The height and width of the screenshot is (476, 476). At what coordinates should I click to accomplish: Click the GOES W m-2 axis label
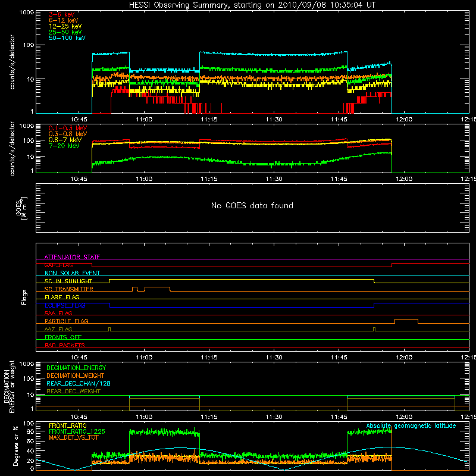pyautogui.click(x=21, y=208)
